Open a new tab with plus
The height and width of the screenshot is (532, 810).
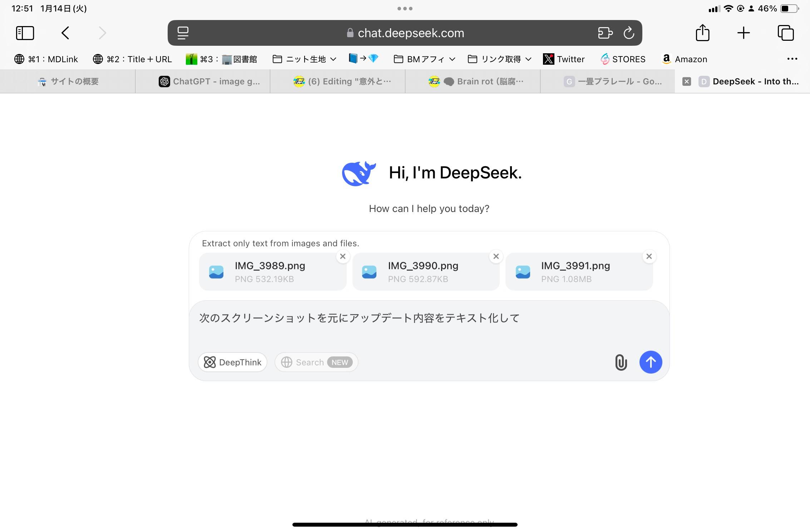[x=744, y=33]
